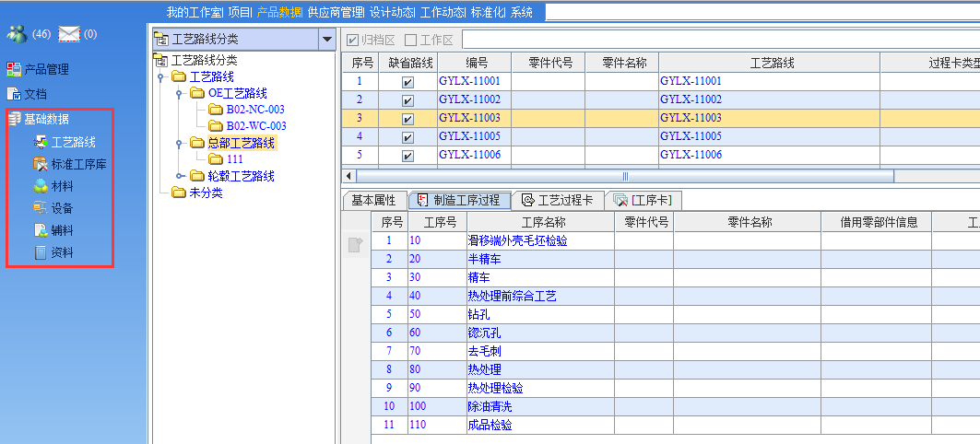Viewport: 980px width, 444px height.
Task: Sort by 工序名称 column header
Action: [540, 222]
